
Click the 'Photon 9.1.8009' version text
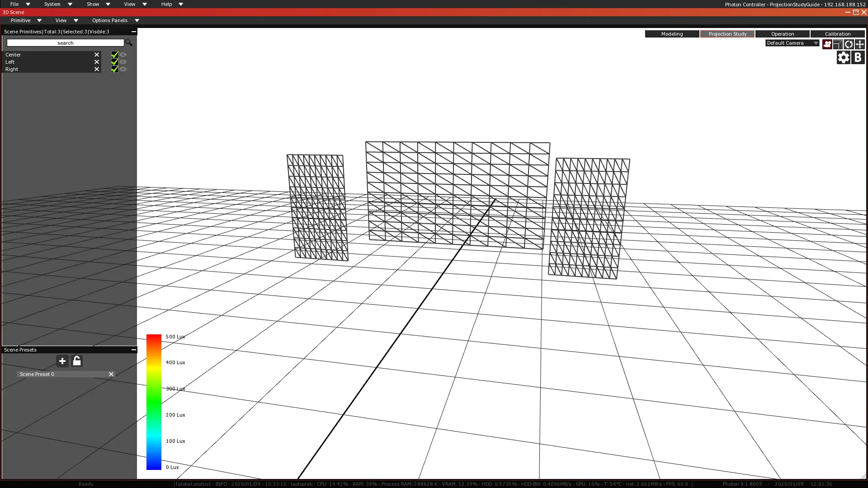742,484
